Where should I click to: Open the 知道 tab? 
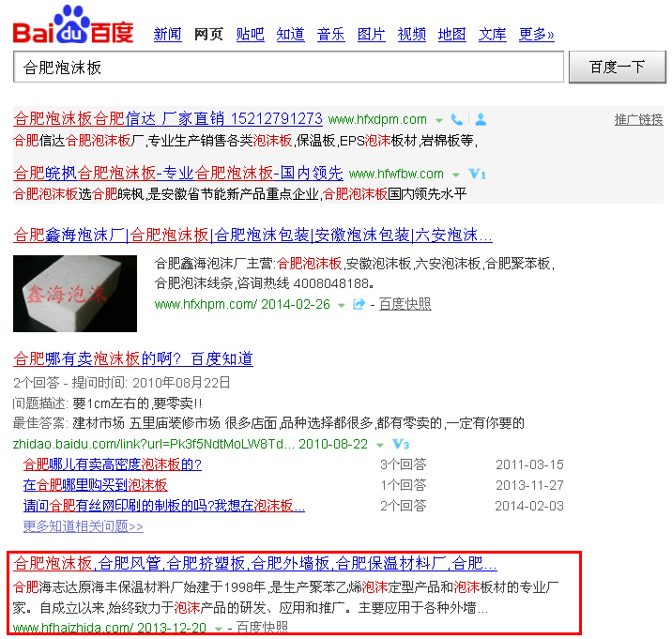[290, 34]
